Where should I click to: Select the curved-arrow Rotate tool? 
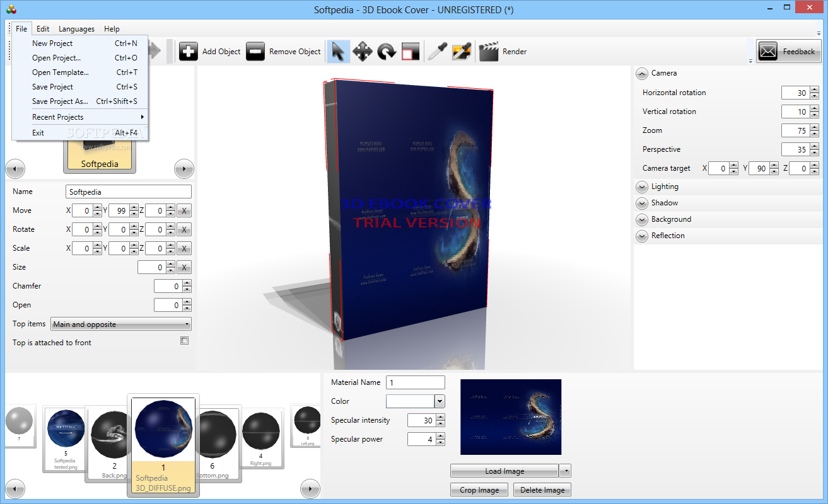pyautogui.click(x=386, y=52)
